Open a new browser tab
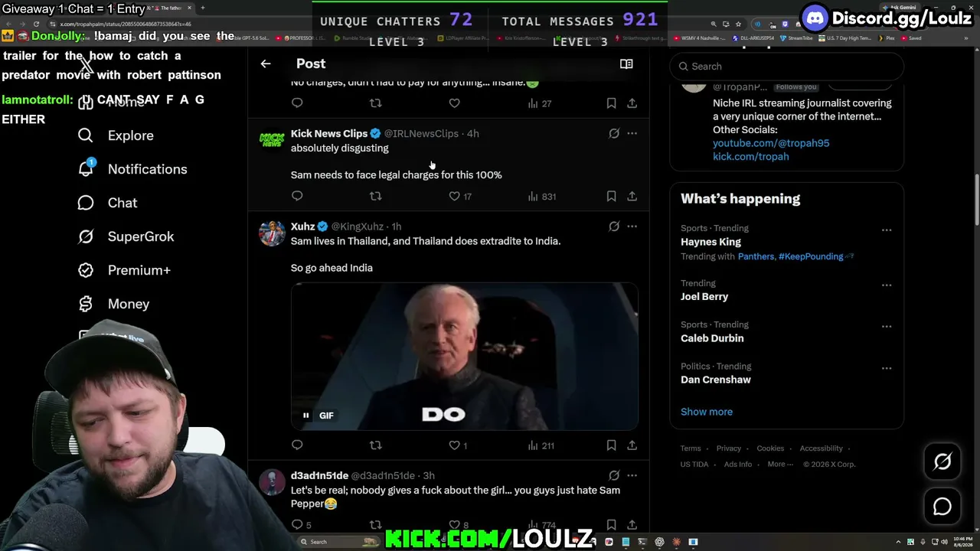Screen dimensions: 980x551 [202, 8]
